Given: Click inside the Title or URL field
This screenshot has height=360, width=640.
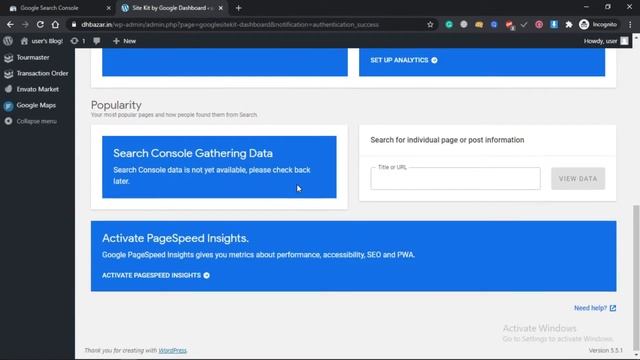Looking at the screenshot, I should [x=456, y=178].
